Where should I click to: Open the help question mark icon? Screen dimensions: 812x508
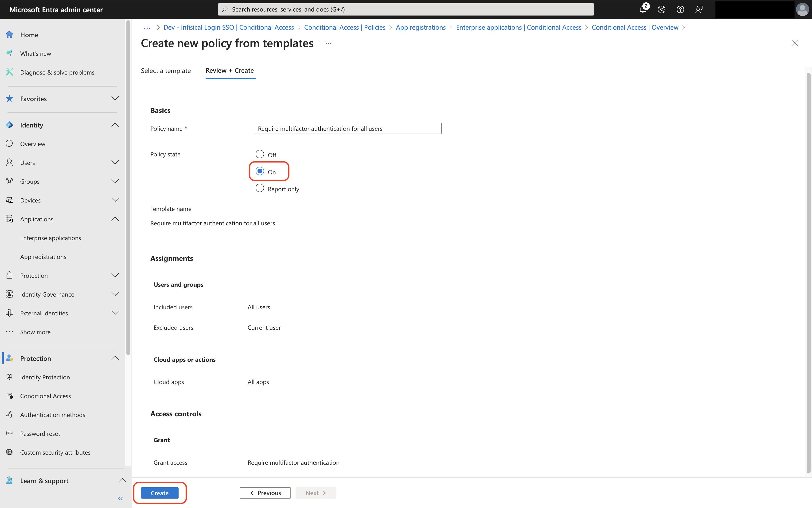pos(680,9)
